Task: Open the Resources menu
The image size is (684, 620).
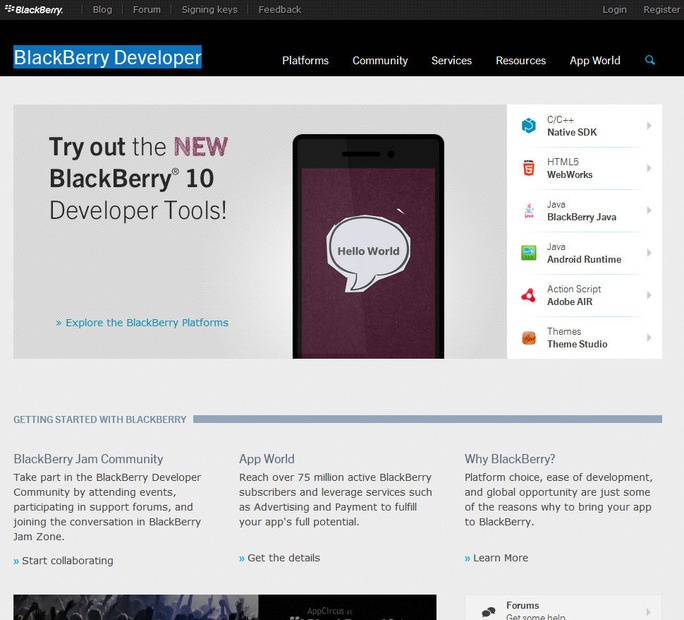Action: pyautogui.click(x=521, y=60)
